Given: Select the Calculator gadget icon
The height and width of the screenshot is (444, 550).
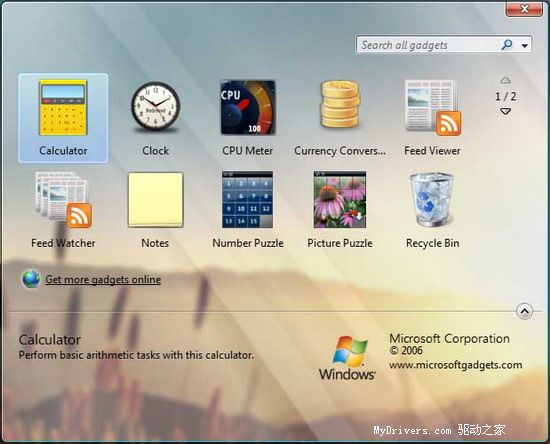Looking at the screenshot, I should [x=63, y=108].
